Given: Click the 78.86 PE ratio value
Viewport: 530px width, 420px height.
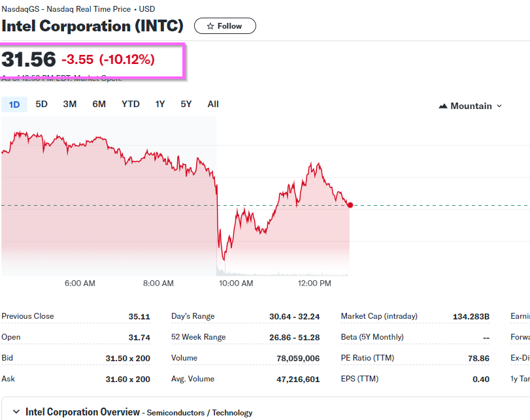Looking at the screenshot, I should pyautogui.click(x=478, y=359).
